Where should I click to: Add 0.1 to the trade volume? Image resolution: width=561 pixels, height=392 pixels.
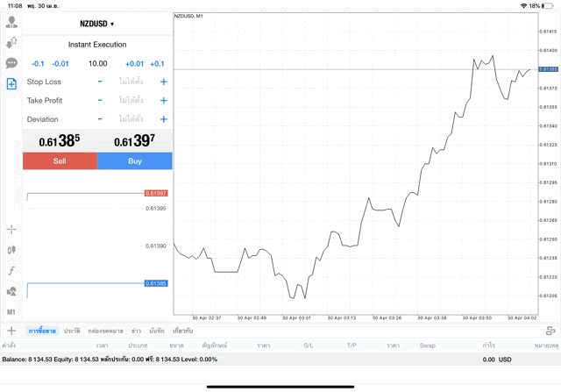(x=158, y=63)
